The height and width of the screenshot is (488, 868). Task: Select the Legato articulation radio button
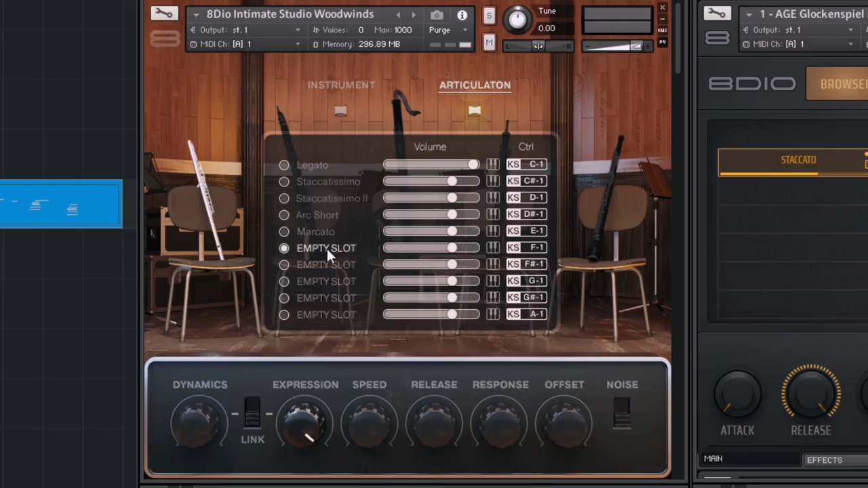click(x=284, y=165)
